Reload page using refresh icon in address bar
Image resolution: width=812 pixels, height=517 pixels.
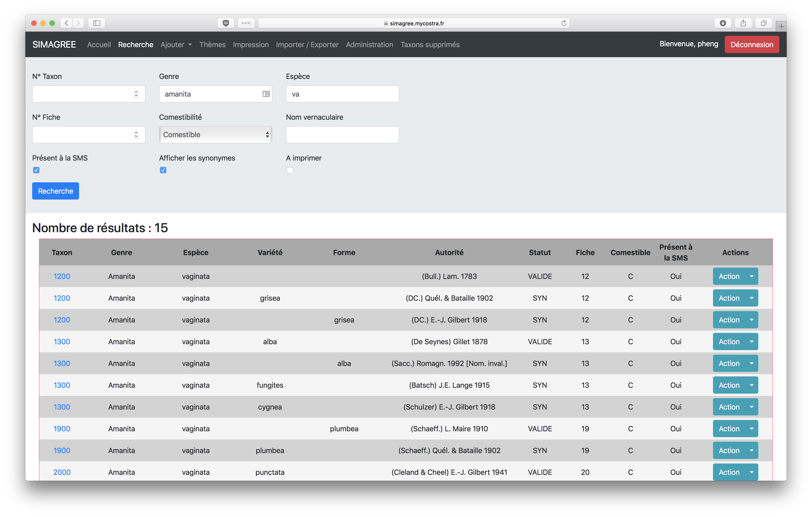564,23
